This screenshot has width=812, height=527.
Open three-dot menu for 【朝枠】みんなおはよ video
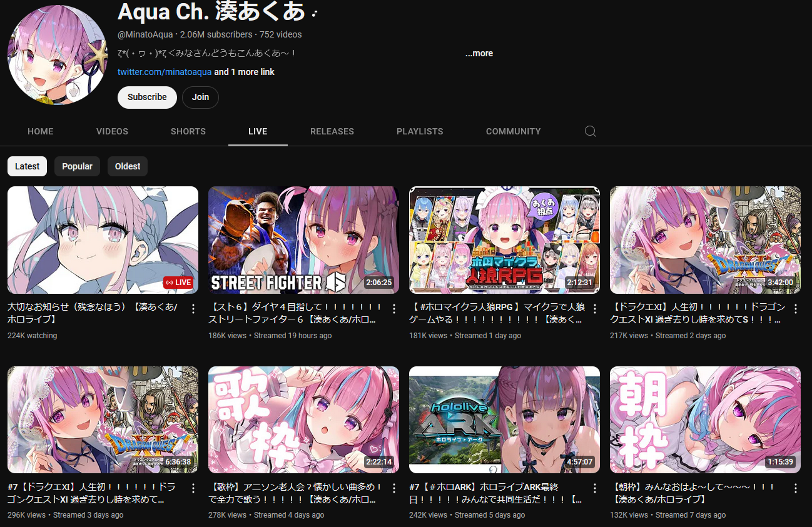coord(796,488)
